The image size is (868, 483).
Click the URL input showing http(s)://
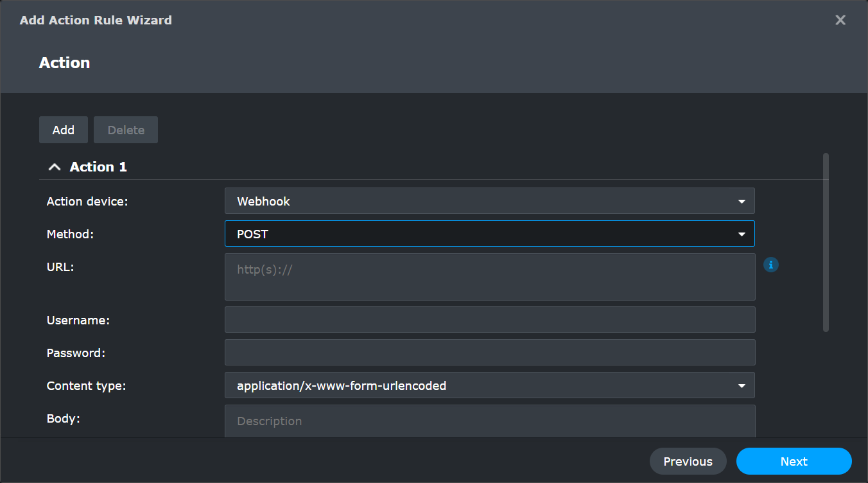[449, 276]
